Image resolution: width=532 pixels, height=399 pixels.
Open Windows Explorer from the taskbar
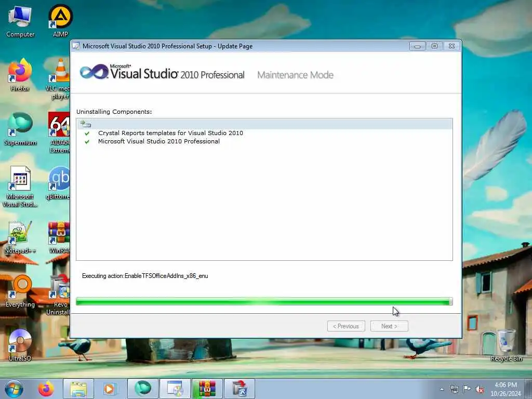(78, 389)
